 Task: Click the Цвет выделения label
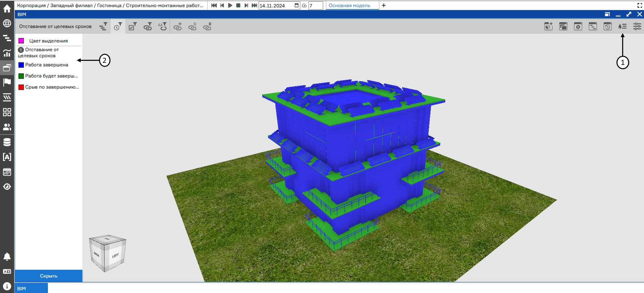point(48,41)
